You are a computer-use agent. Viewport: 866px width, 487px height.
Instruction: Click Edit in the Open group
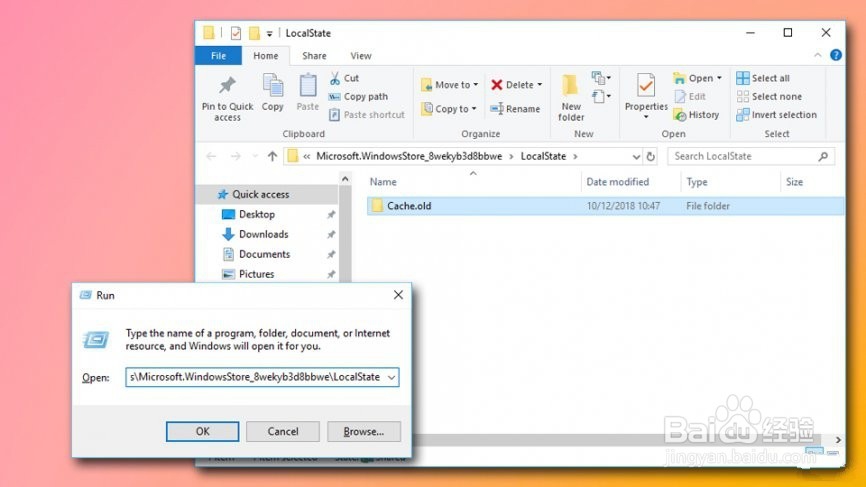pos(690,97)
